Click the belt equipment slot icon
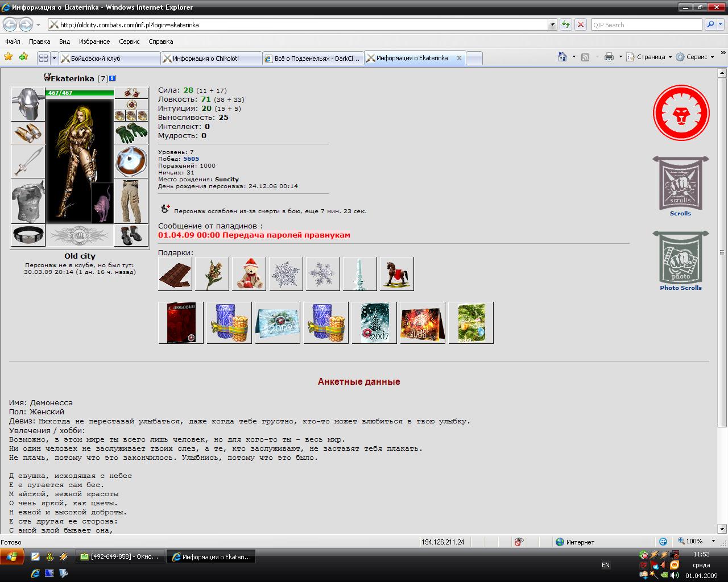Screen dimensions: 728x582 pyautogui.click(x=28, y=235)
